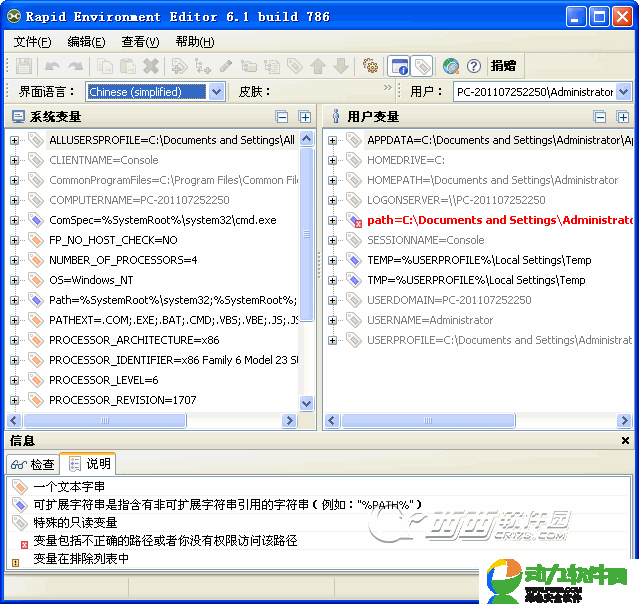Toggle the tag icons display button

[421, 66]
